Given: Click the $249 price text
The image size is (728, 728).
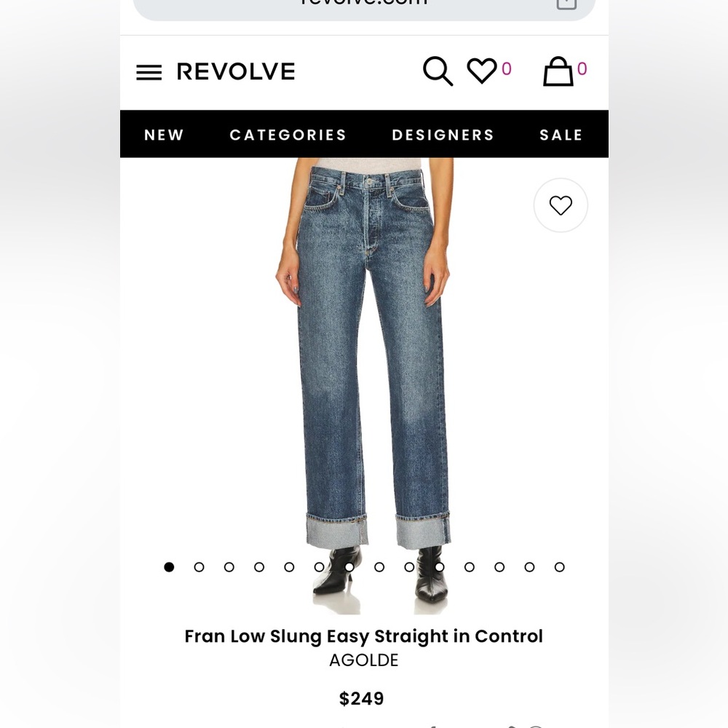Looking at the screenshot, I should pyautogui.click(x=362, y=698).
